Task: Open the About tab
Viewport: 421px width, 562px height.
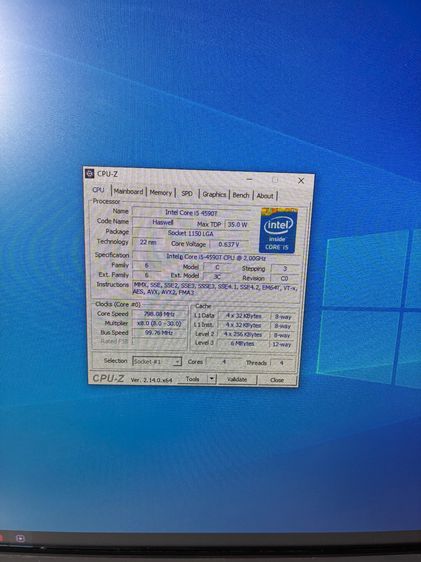Action: 265,196
